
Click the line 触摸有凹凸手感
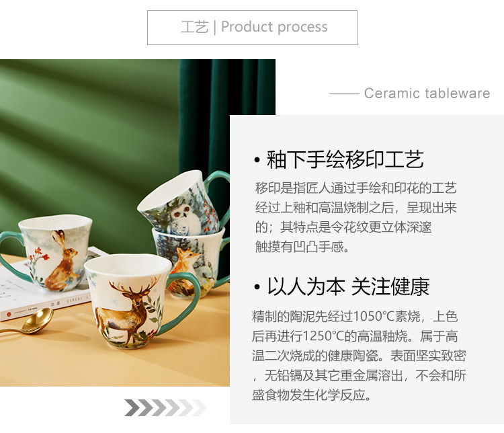(302, 247)
